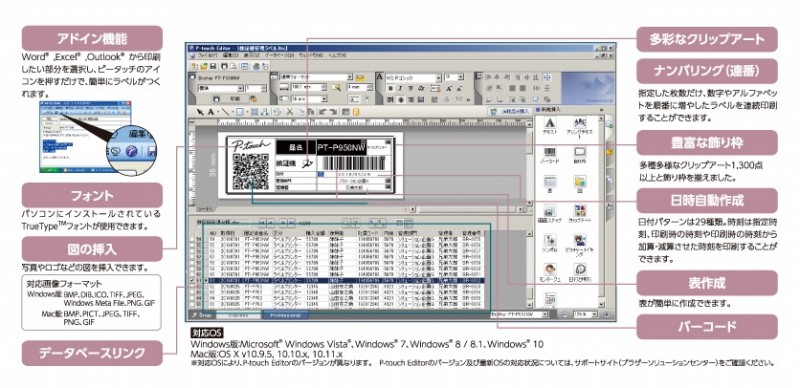Viewport: 800px width, 388px height.
Task: Select the PT-P950NW text on the label
Action: click(341, 148)
